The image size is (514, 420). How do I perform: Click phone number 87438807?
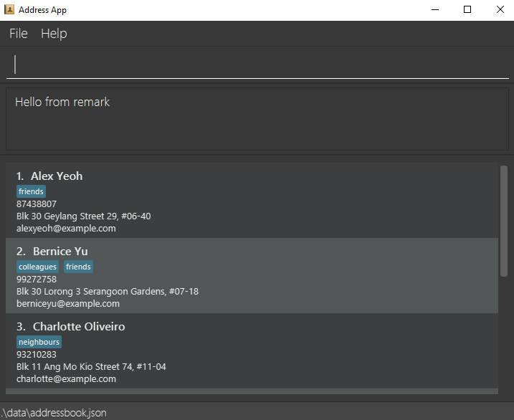37,204
